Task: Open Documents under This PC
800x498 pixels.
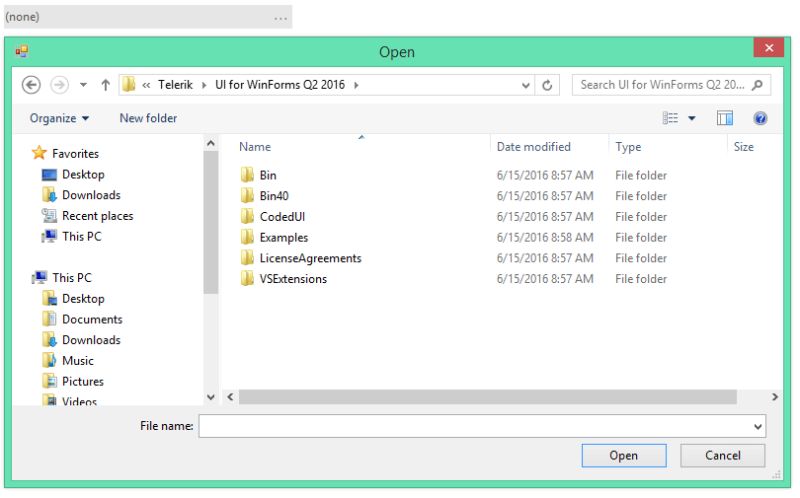Action: (x=92, y=319)
